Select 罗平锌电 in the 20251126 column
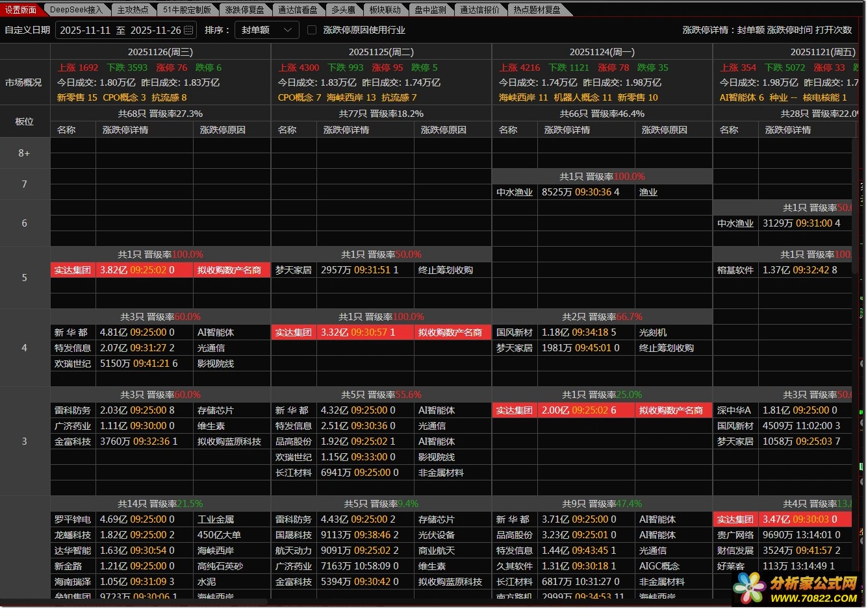The width and height of the screenshot is (868, 609). point(72,519)
